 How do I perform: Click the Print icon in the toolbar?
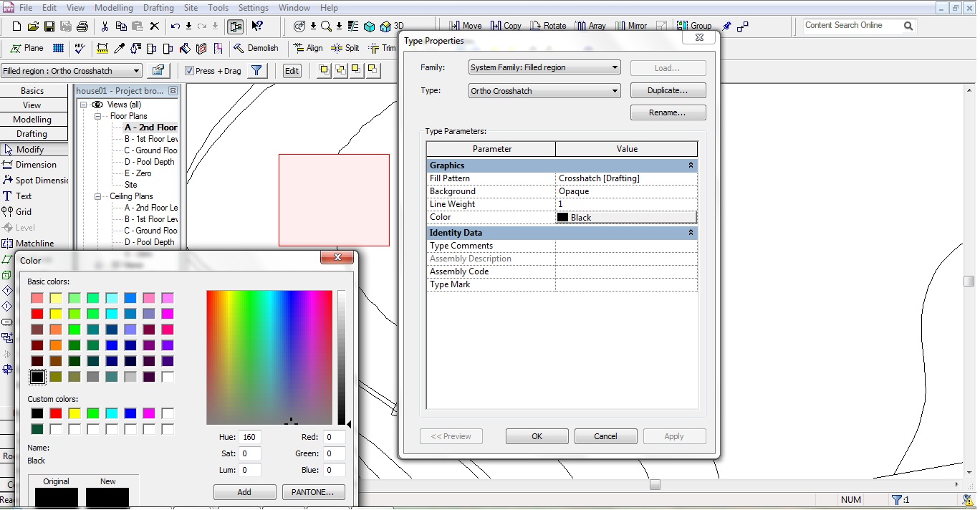pos(82,27)
